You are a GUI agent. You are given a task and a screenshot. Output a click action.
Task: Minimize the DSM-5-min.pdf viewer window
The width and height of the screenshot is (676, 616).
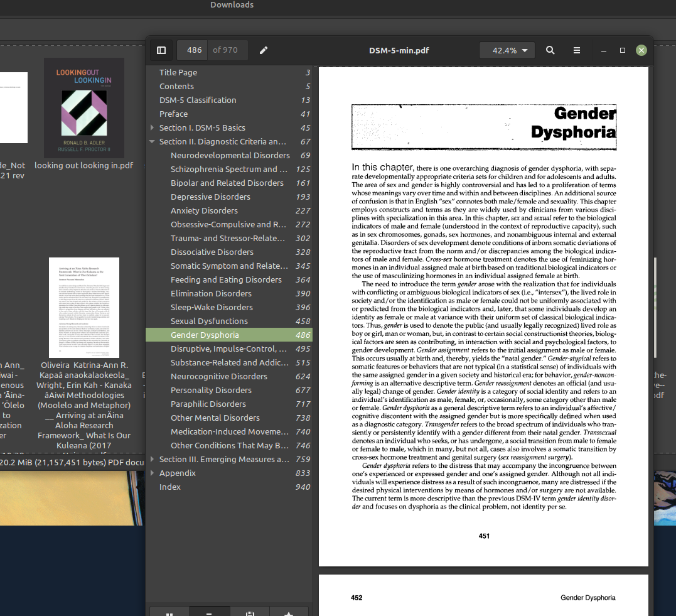coord(604,50)
